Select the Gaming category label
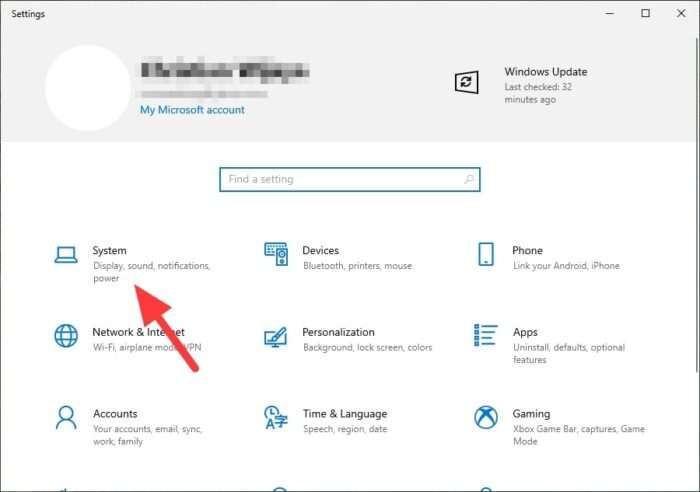The width and height of the screenshot is (700, 492). pyautogui.click(x=531, y=414)
